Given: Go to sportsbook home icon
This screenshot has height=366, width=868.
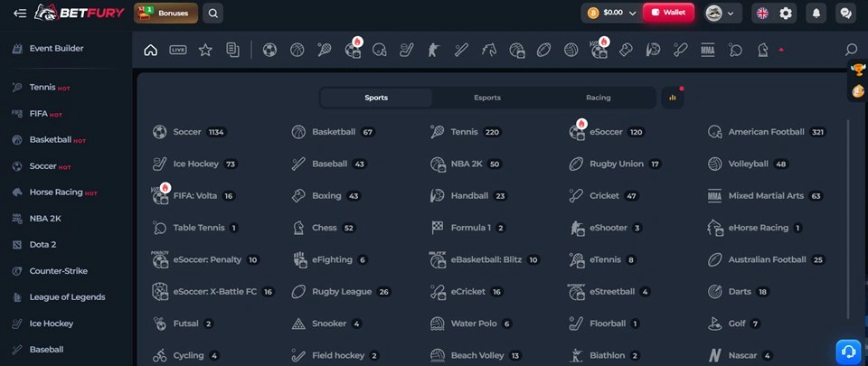Looking at the screenshot, I should (151, 50).
